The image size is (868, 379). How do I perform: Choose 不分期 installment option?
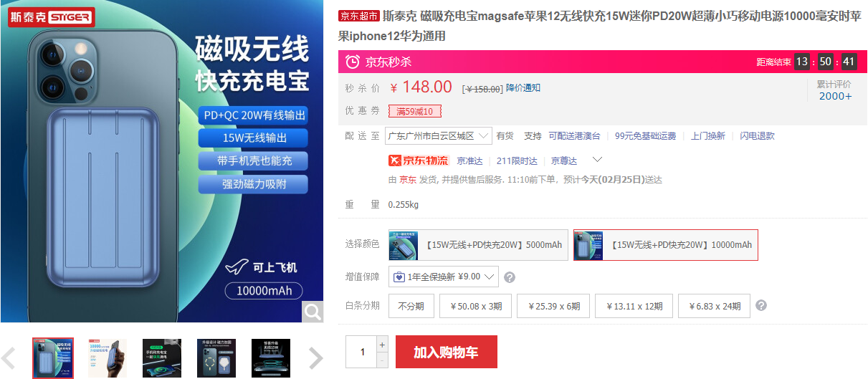411,307
